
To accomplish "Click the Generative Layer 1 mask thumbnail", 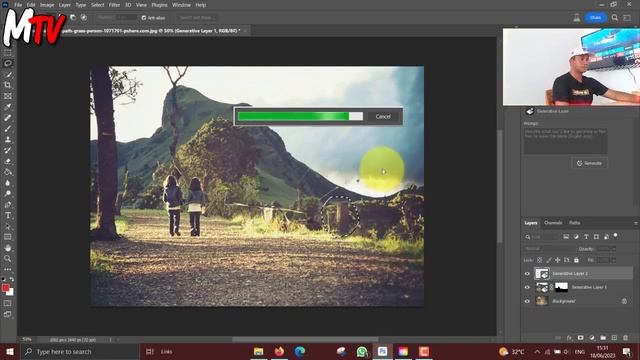I will 561,287.
